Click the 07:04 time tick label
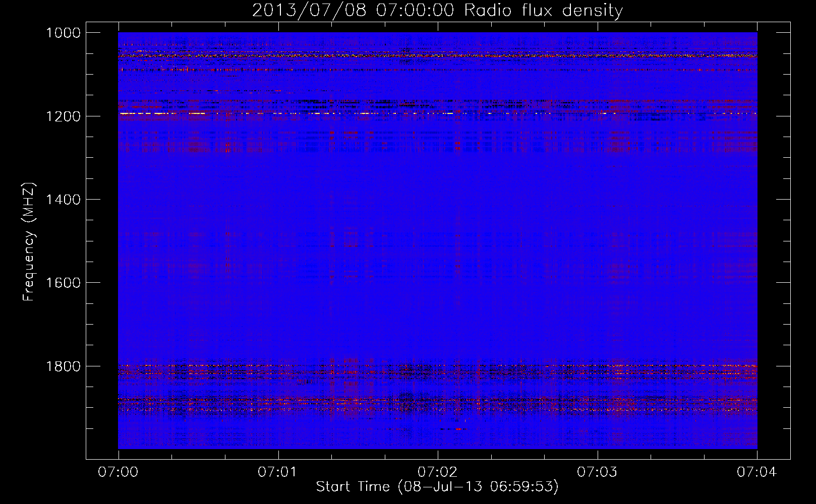816x504 pixels. [757, 472]
